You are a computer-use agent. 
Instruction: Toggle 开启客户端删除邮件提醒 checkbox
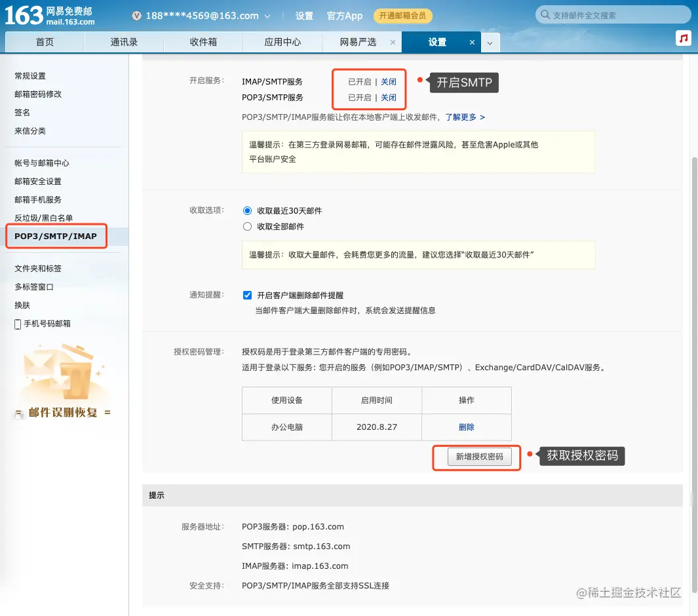pyautogui.click(x=248, y=295)
